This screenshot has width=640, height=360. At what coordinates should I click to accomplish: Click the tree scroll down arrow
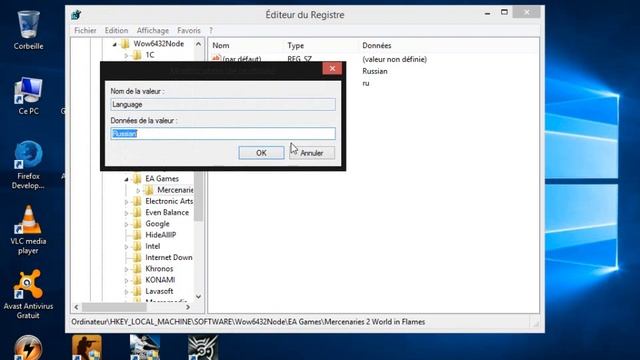click(x=198, y=296)
